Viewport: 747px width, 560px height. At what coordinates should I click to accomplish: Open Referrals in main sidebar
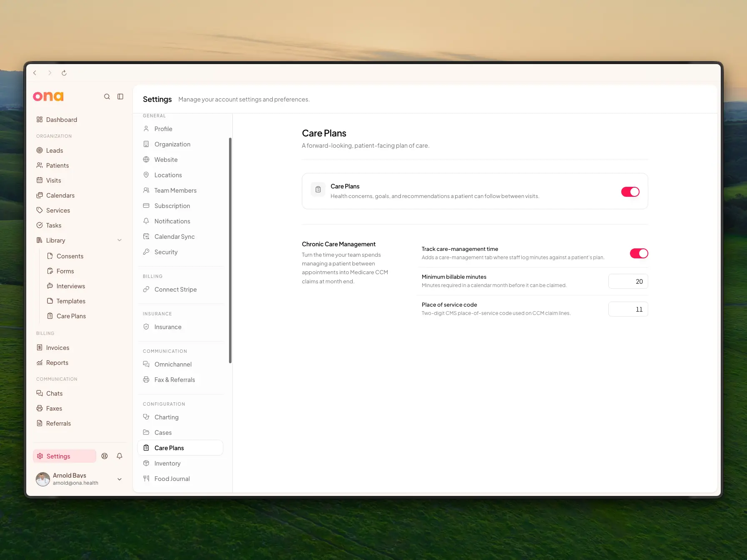pos(79,424)
